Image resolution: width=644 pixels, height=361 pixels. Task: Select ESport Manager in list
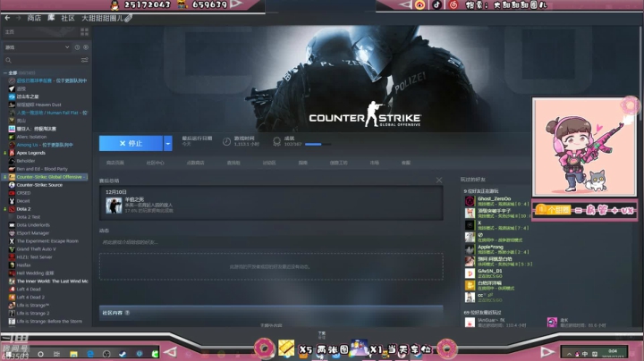click(33, 233)
